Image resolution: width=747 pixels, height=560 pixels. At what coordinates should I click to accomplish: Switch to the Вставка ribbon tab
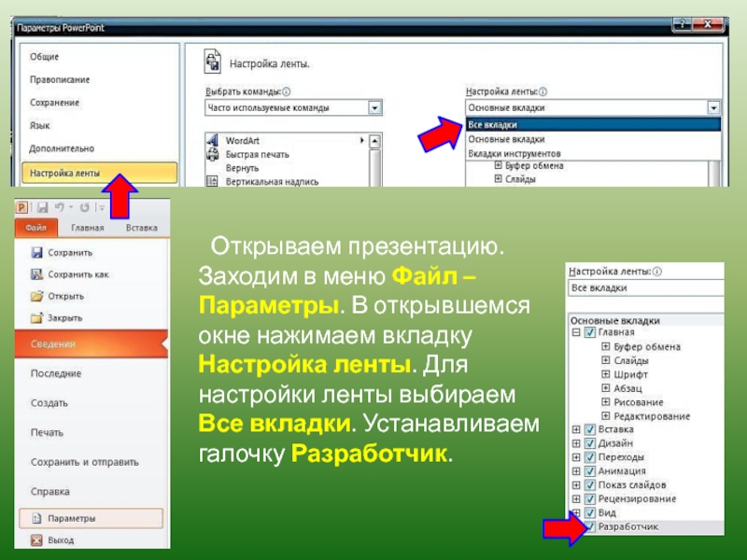pos(142,228)
